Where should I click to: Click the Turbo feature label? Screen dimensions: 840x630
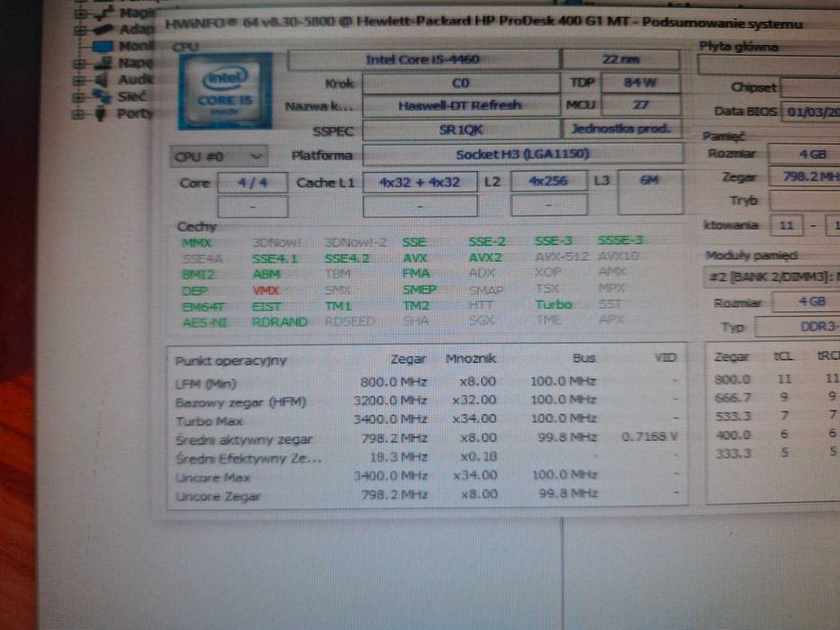(554, 305)
